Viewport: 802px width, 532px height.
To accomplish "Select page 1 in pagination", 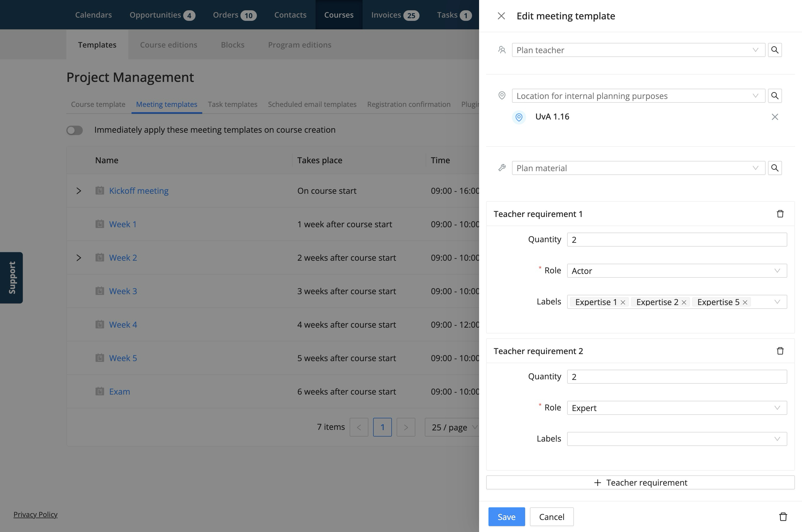I will pos(382,427).
